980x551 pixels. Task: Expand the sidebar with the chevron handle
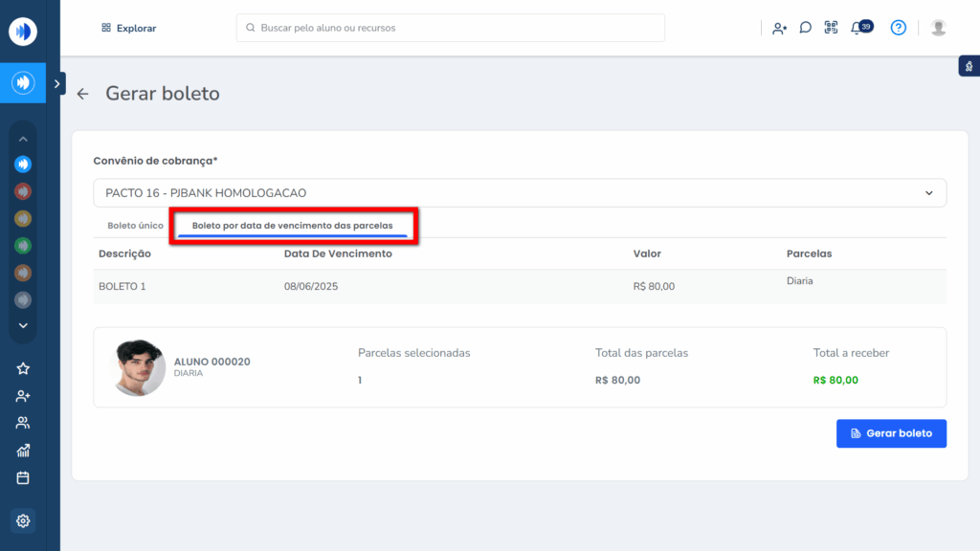point(57,84)
